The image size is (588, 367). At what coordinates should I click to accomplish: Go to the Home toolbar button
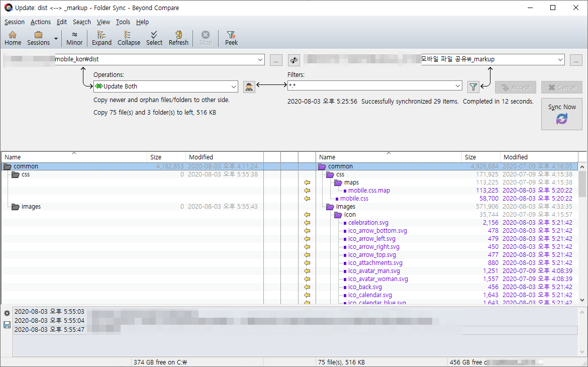(x=13, y=38)
